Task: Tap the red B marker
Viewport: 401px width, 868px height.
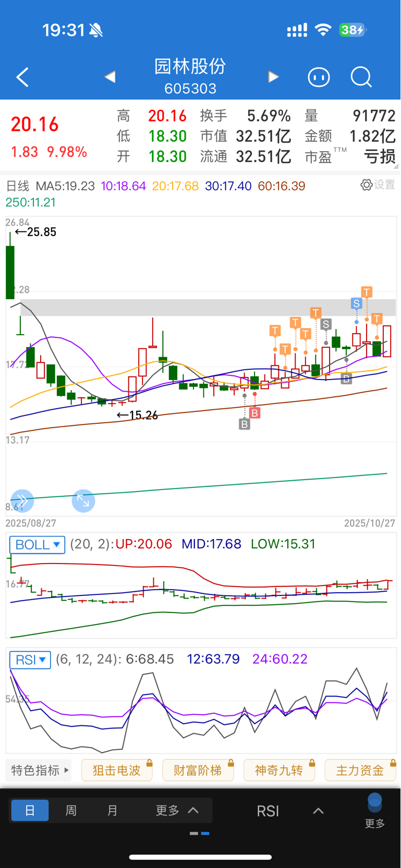Action: click(254, 413)
